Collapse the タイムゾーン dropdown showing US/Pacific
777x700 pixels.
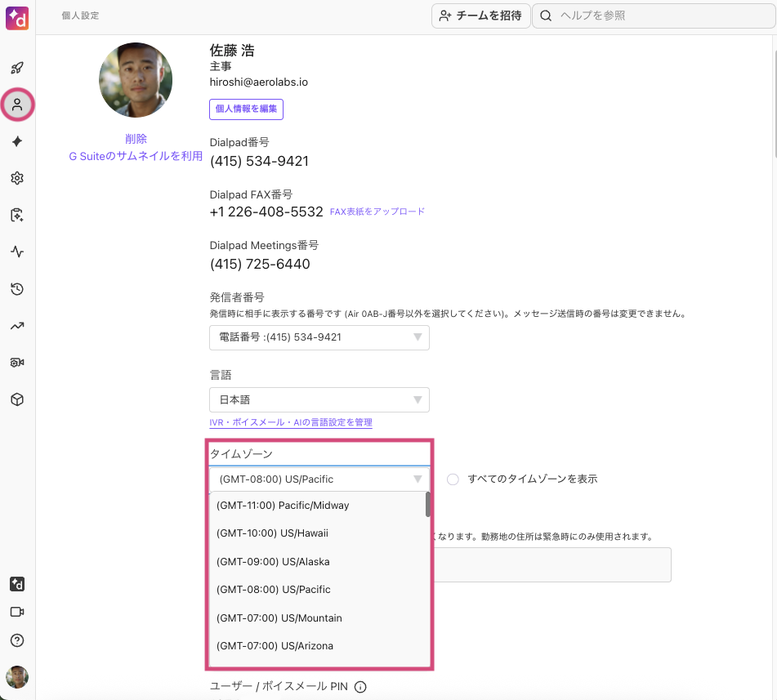click(319, 479)
